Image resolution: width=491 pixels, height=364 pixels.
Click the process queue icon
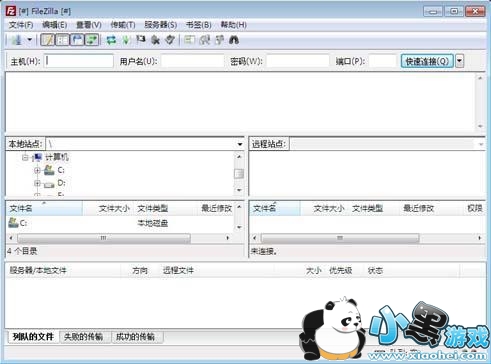pos(126,40)
